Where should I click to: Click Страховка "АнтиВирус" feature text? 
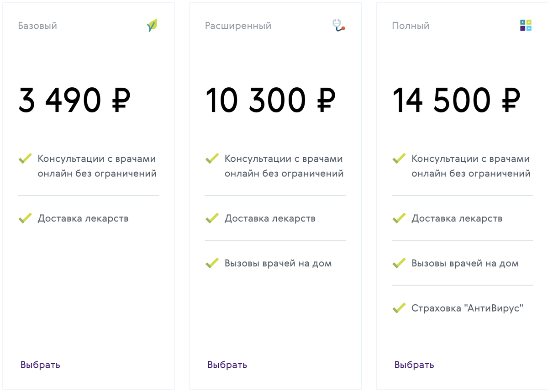point(467,308)
